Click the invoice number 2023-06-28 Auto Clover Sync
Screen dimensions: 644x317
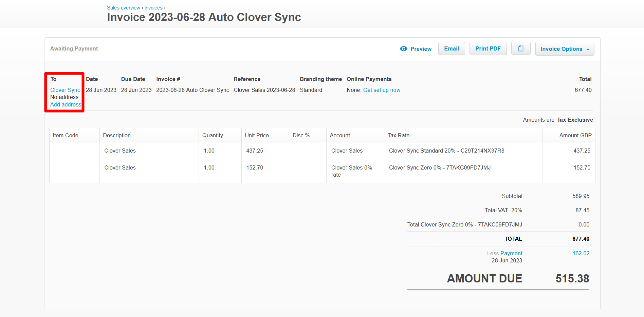coord(192,90)
